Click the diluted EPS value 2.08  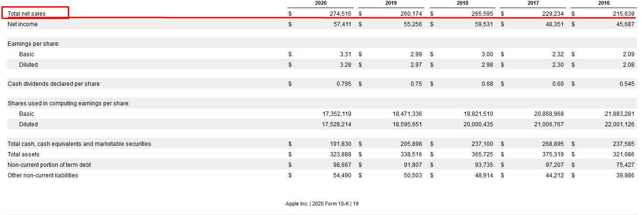(629, 65)
